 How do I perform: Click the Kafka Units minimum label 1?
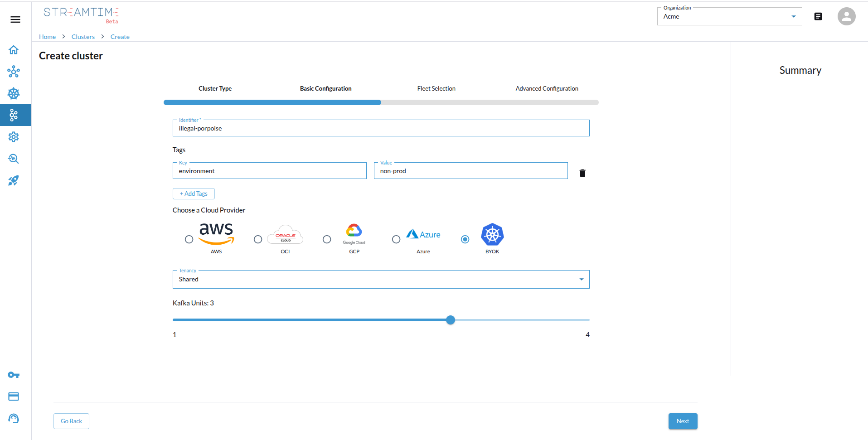(175, 335)
